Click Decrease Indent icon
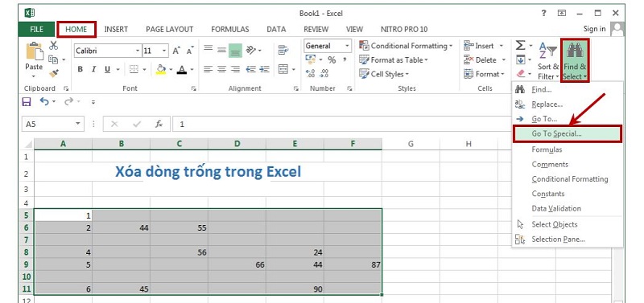This screenshot has height=303, width=644. tap(250, 69)
